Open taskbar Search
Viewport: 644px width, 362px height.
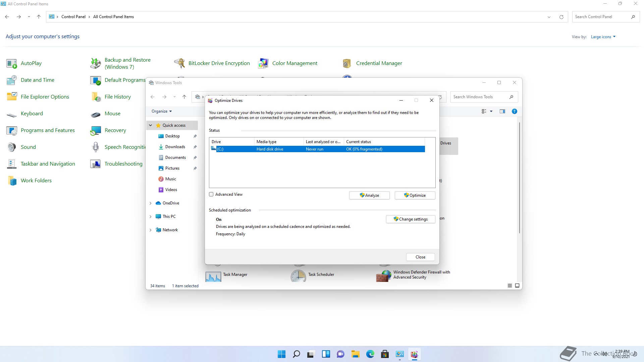(x=296, y=354)
